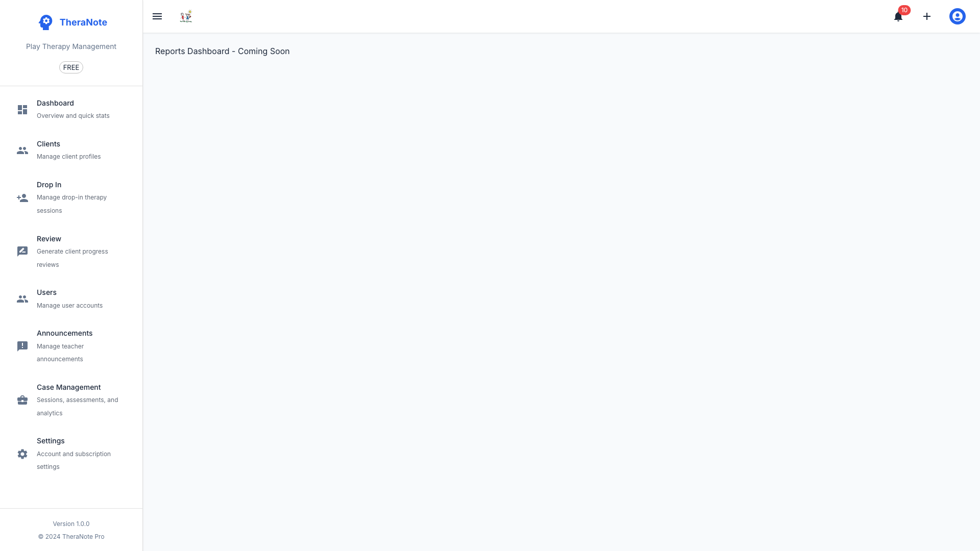This screenshot has height=551, width=980.
Task: Click the red notification count badge
Action: point(904,10)
